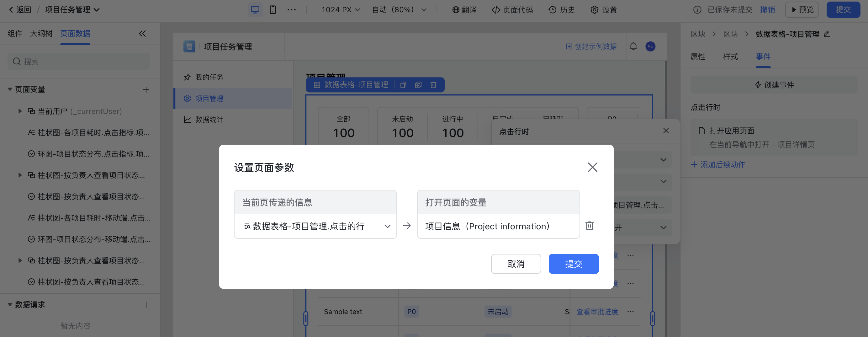This screenshot has height=337, width=868.
Task: Select the 页面数据 tab
Action: [75, 34]
